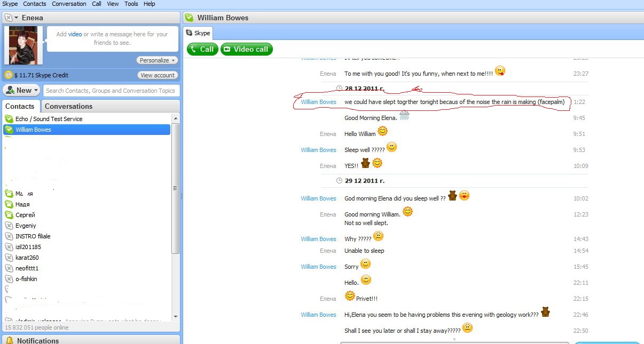Open the Skype menu
The image size is (644, 344).
(10, 4)
